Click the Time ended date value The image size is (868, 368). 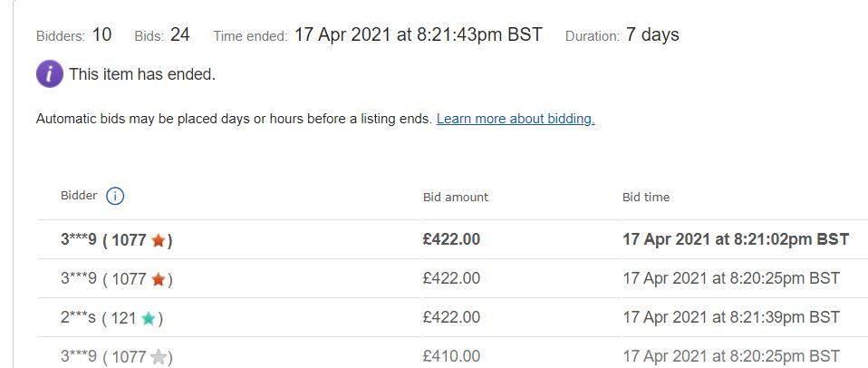(418, 35)
